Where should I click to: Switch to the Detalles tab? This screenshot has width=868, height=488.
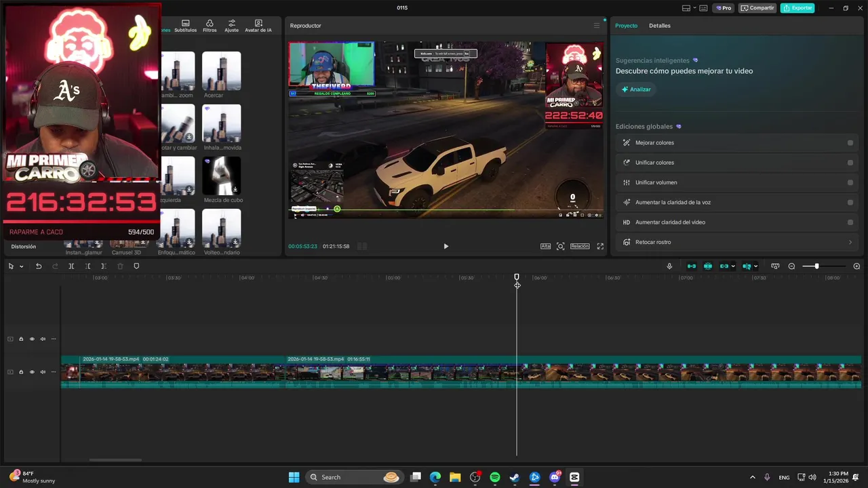point(660,26)
